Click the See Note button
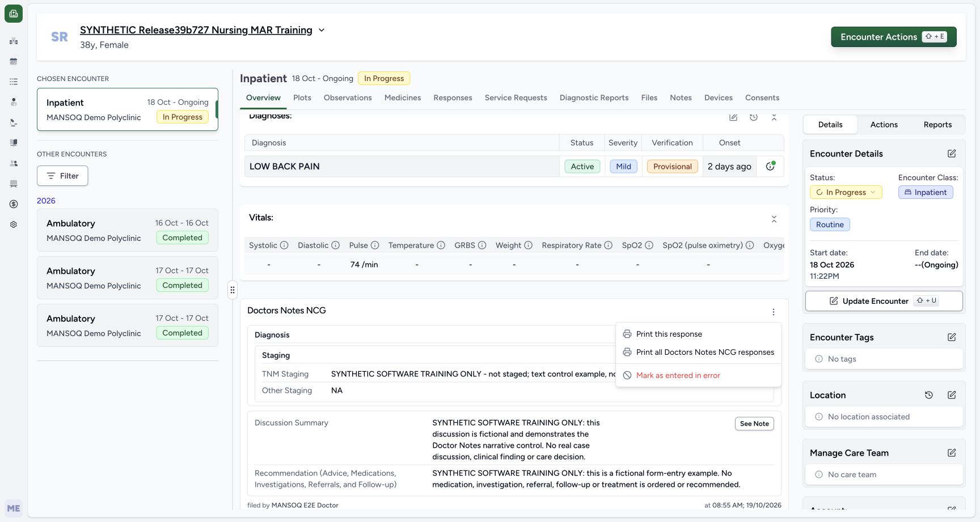Screen dimensions: 980x522 [754, 423]
